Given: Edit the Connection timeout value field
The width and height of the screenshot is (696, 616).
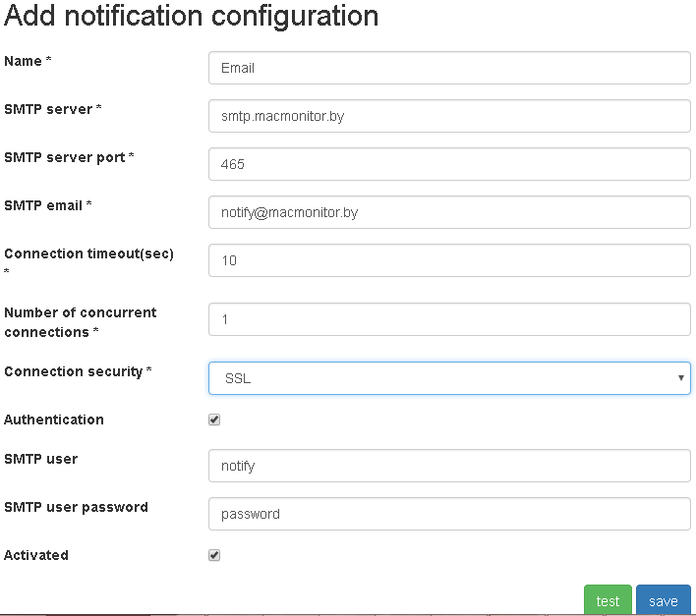Looking at the screenshot, I should click(x=449, y=260).
